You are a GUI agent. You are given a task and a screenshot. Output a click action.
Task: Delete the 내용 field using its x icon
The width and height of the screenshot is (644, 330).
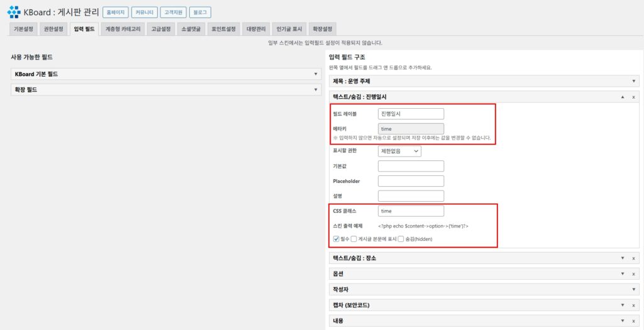click(x=633, y=321)
